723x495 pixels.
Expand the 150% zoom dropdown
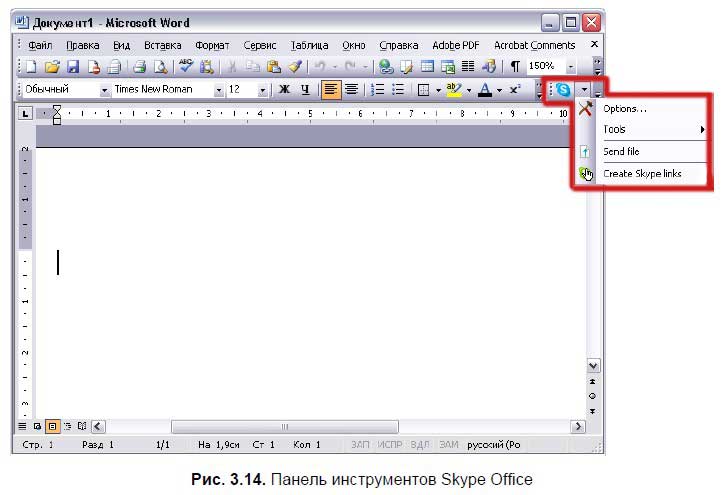[571, 67]
